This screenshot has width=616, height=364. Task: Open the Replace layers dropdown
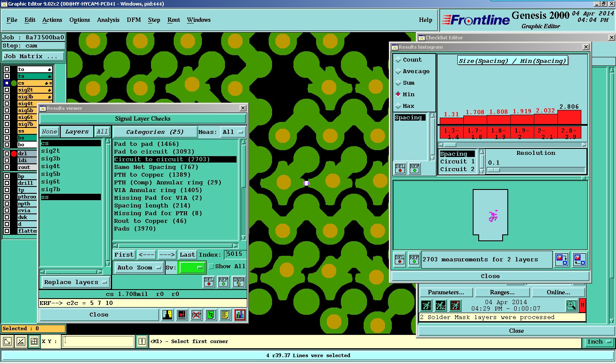pyautogui.click(x=75, y=282)
